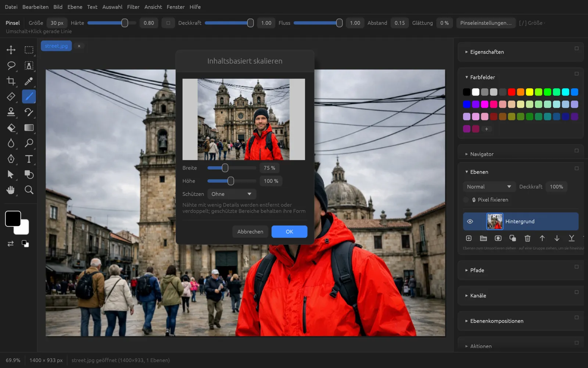Screen dimensions: 588x368
Task: Confirm scaling with OK button
Action: click(289, 231)
